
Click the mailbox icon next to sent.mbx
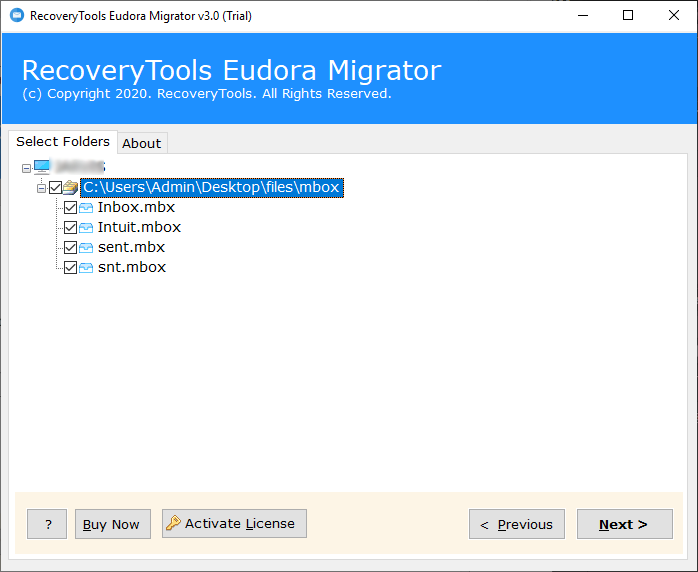[x=86, y=247]
